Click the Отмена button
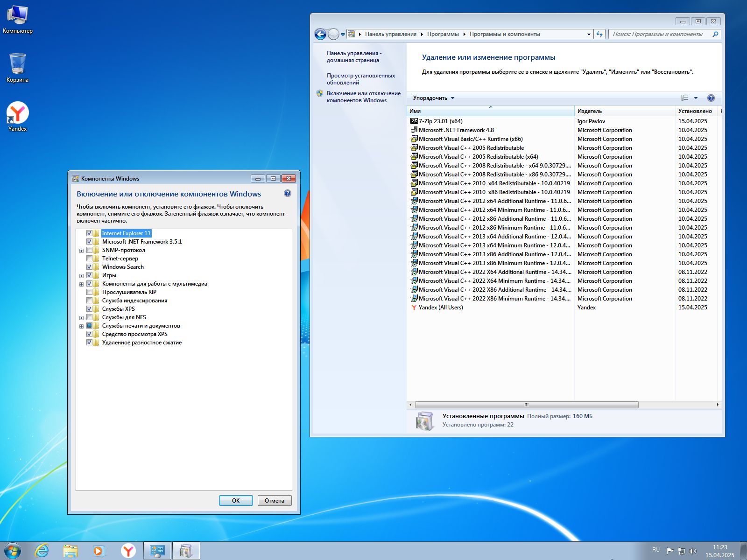The height and width of the screenshot is (560, 747). tap(275, 500)
